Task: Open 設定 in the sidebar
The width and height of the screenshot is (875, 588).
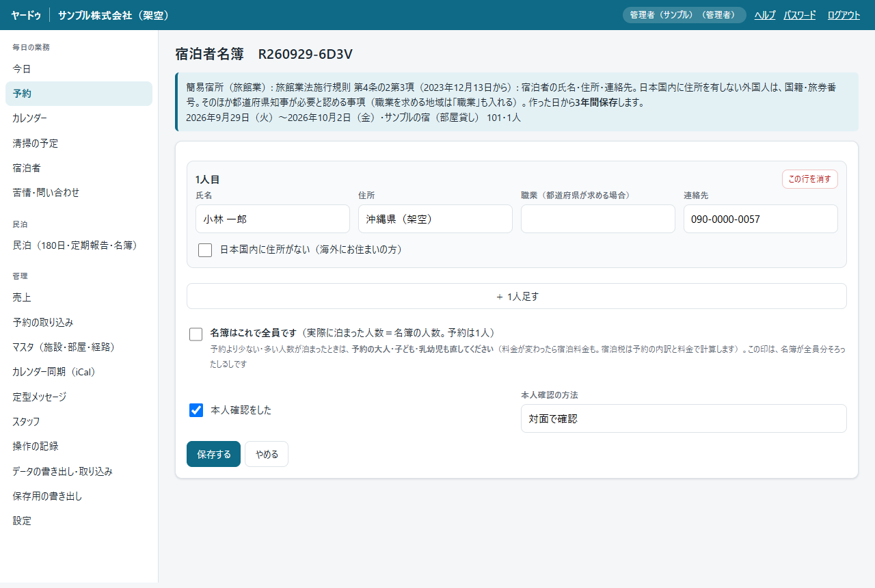Action: click(x=79, y=521)
